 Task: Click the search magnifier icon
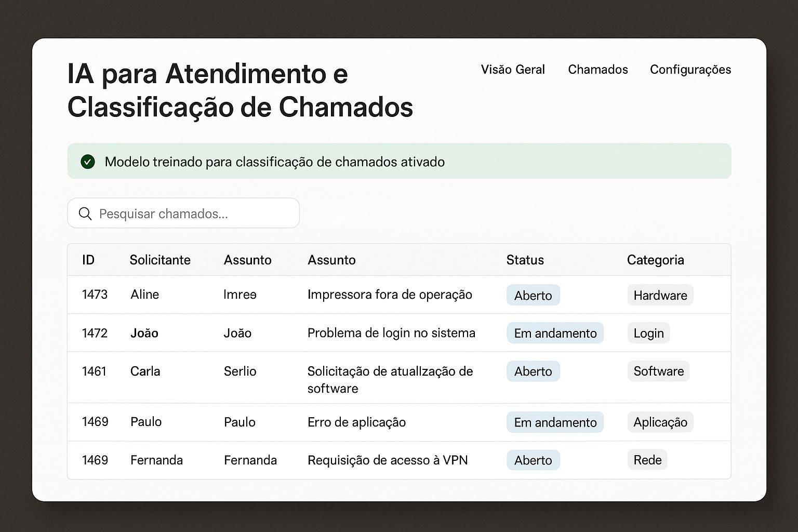85,214
